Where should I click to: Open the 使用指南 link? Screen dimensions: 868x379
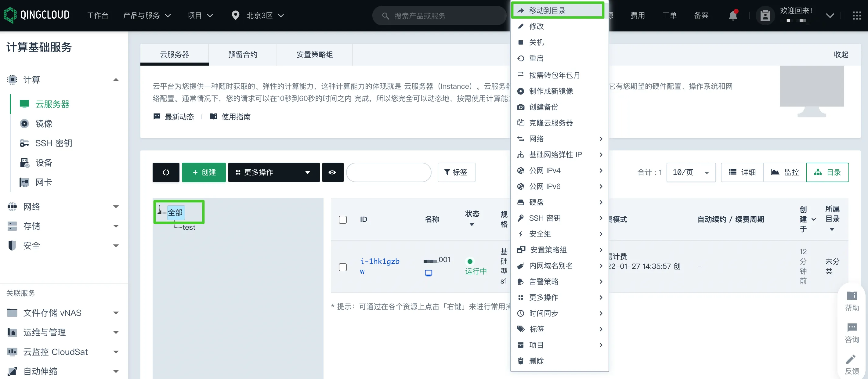230,117
